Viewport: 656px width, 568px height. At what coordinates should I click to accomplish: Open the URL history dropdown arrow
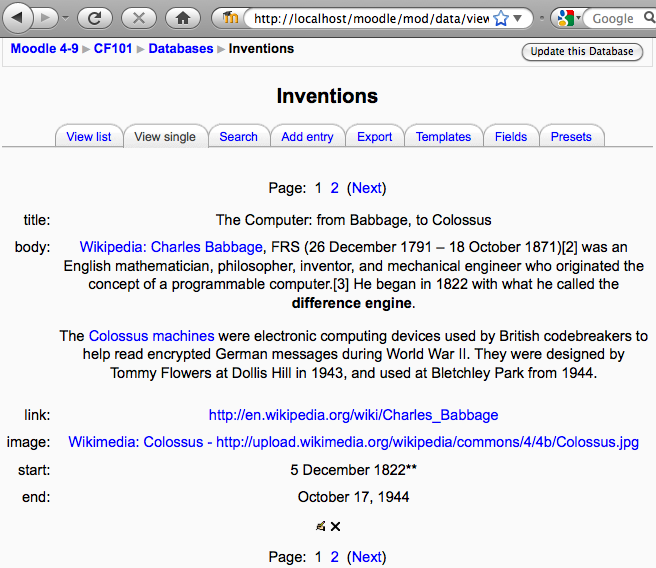[518, 18]
